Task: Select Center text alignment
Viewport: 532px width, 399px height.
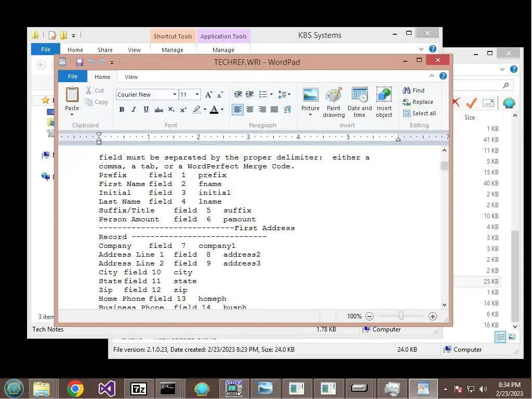Action: [x=250, y=109]
